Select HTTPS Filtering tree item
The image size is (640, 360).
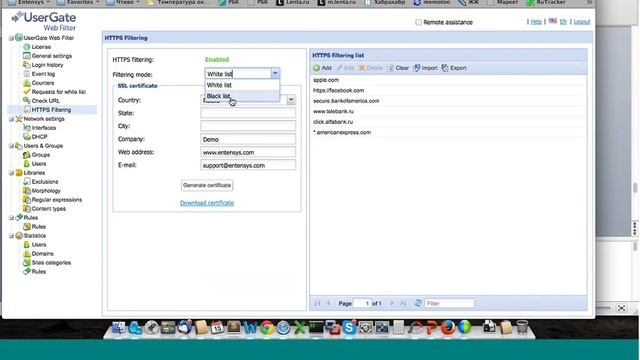pos(51,110)
